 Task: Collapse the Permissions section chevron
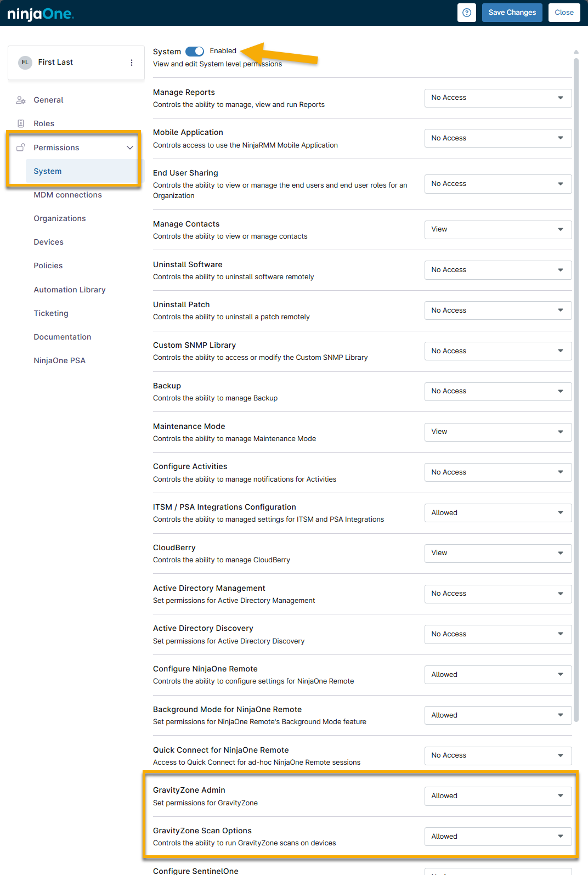coord(130,148)
